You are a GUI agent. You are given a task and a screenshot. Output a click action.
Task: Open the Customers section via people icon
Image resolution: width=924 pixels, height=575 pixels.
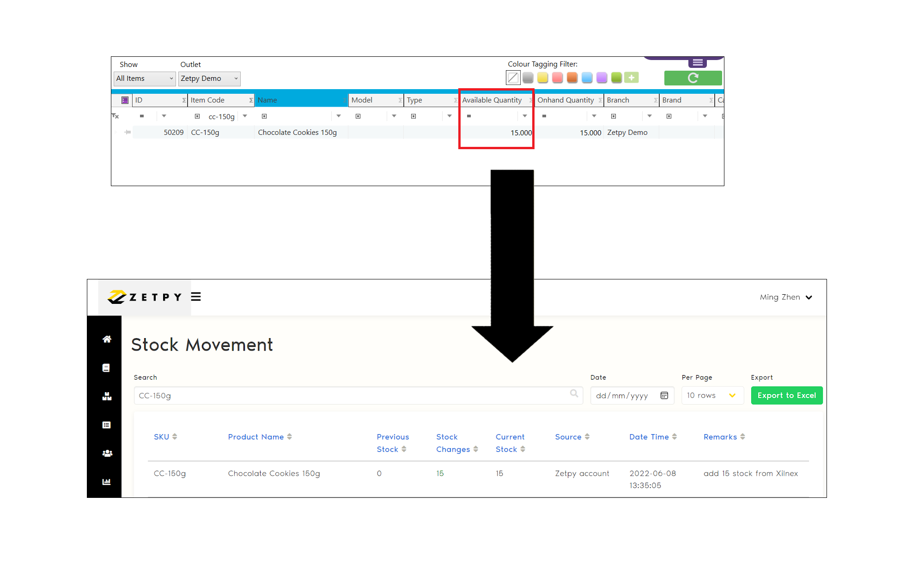(x=106, y=453)
